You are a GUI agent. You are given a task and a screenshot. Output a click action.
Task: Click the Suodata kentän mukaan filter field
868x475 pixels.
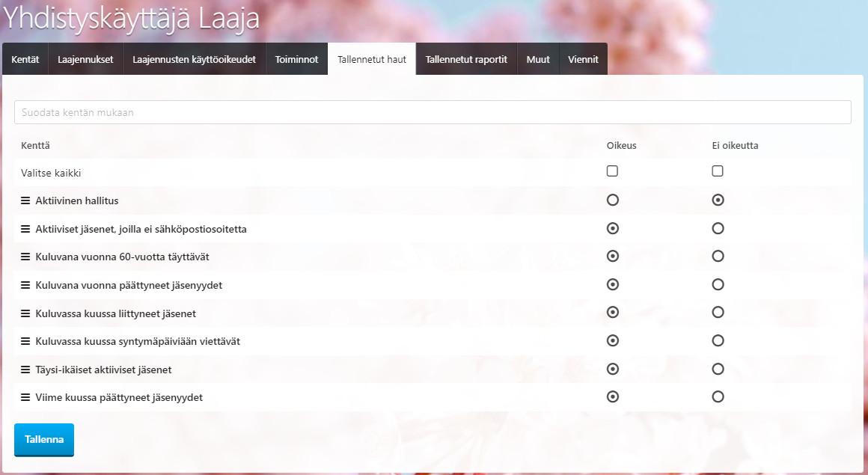pyautogui.click(x=433, y=112)
